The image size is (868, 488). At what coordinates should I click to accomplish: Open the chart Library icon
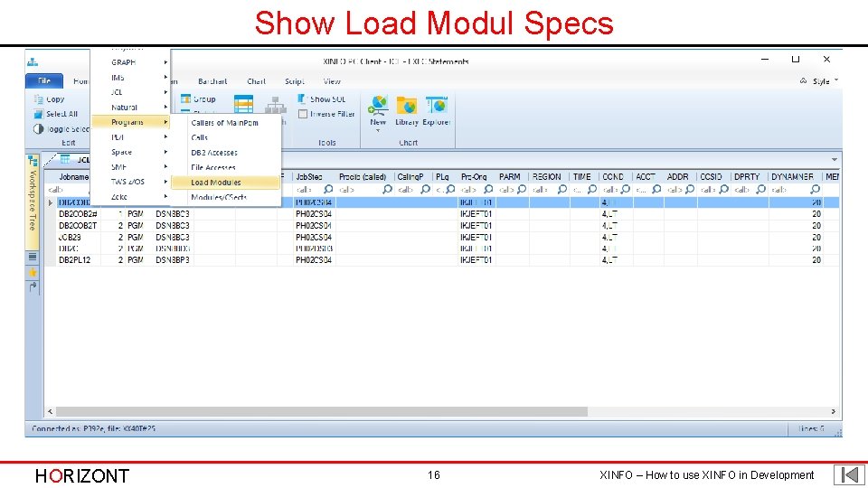(x=406, y=106)
